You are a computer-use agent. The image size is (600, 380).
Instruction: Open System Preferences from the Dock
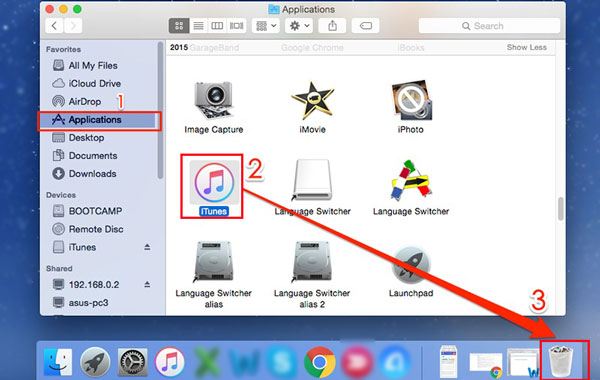132,362
